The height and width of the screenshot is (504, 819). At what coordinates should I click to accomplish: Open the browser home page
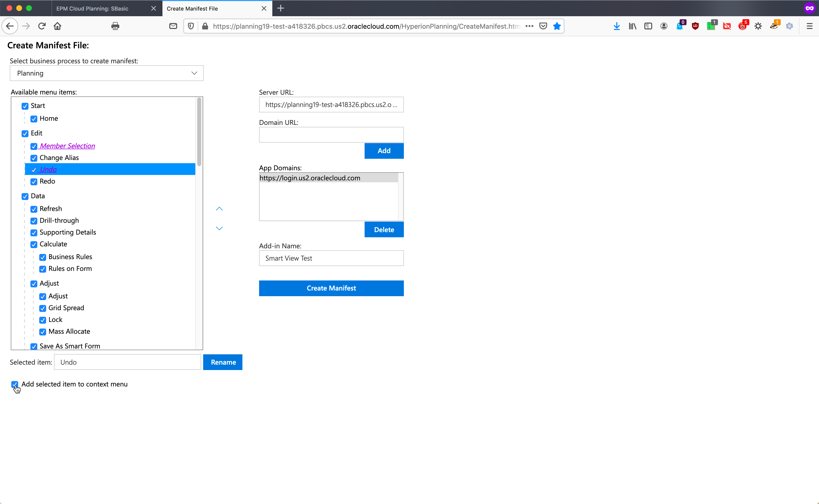coord(57,26)
